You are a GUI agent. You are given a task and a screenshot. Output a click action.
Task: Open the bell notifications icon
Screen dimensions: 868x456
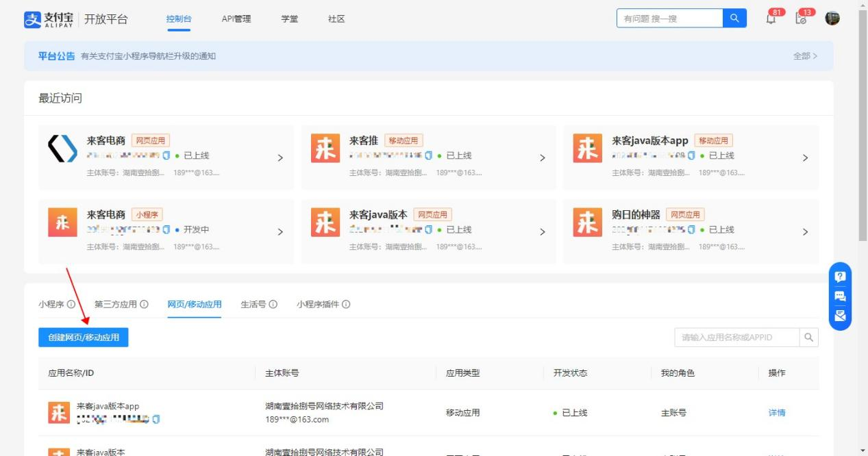click(x=771, y=18)
